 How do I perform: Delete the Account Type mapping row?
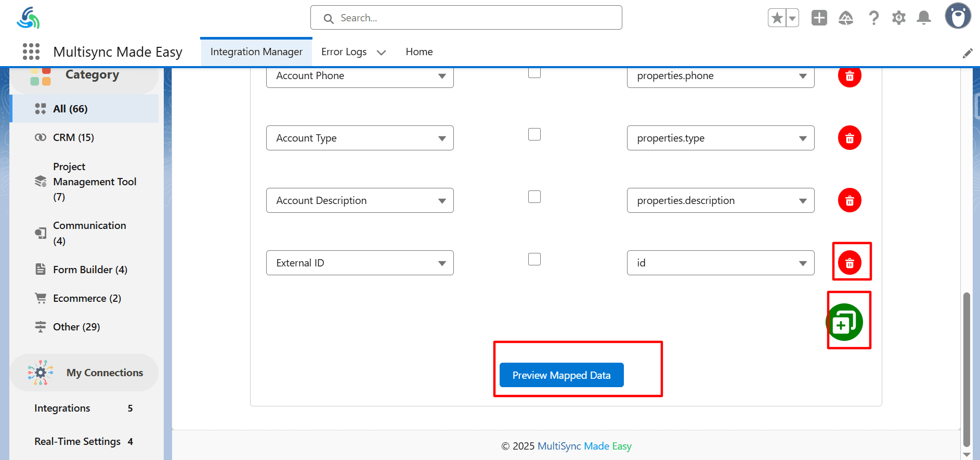849,138
